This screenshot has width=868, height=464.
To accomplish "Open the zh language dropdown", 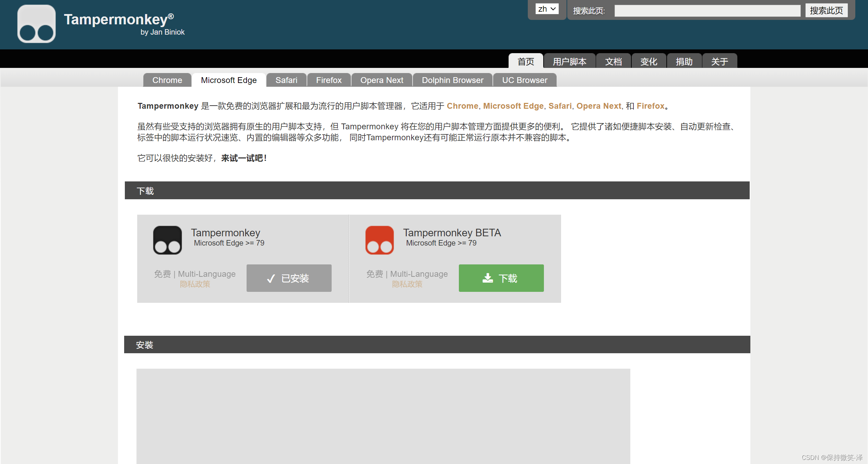I will coord(547,9).
